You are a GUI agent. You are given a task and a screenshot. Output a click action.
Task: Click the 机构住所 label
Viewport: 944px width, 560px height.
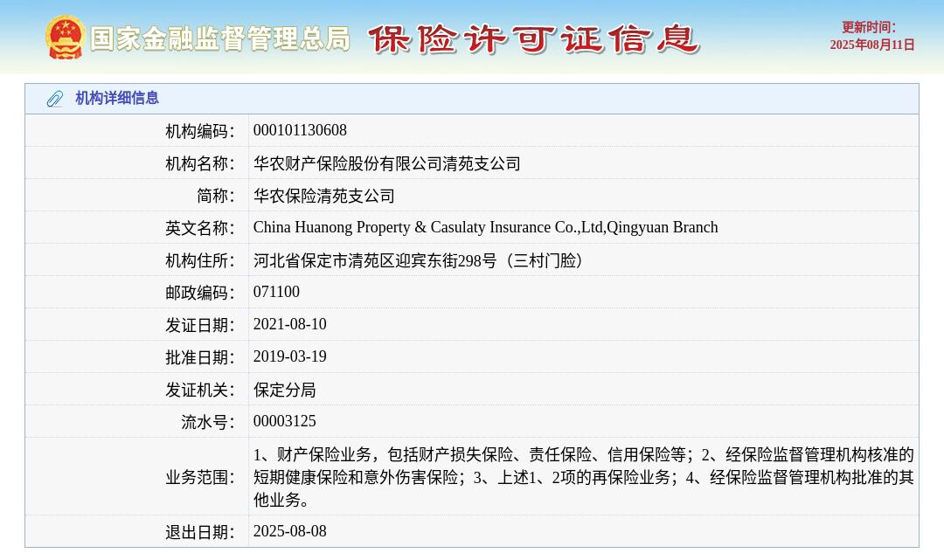[200, 259]
